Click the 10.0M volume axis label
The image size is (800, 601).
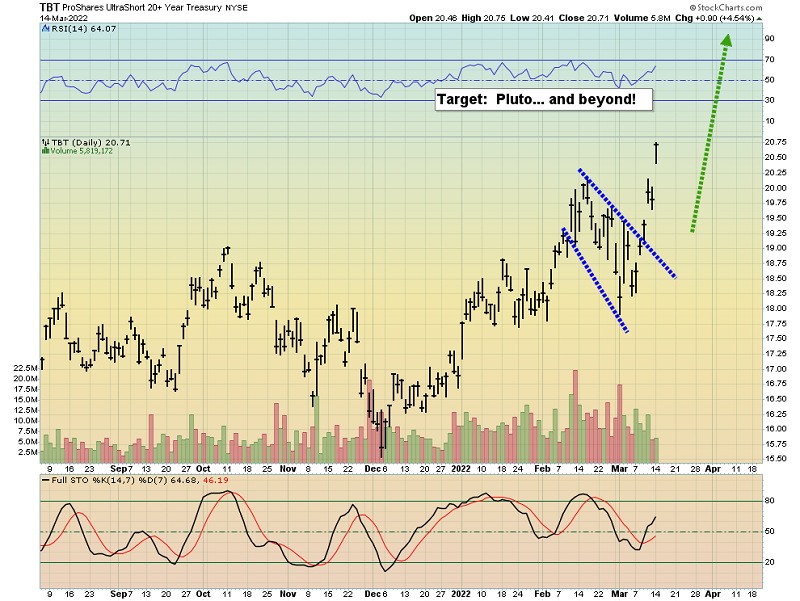click(26, 421)
